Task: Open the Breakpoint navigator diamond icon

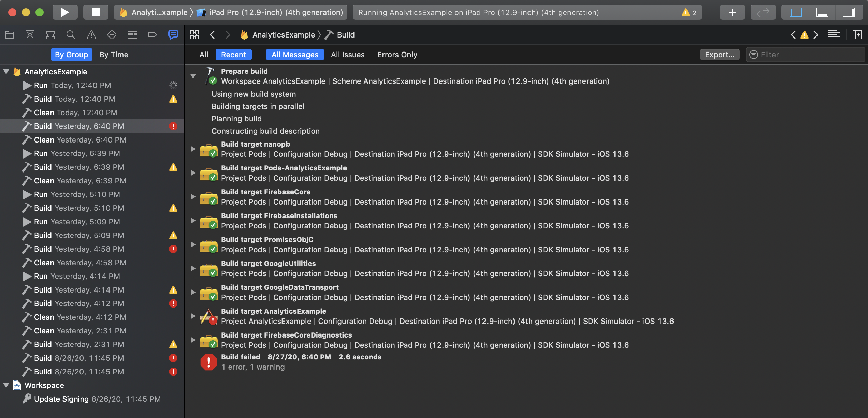Action: pos(112,34)
